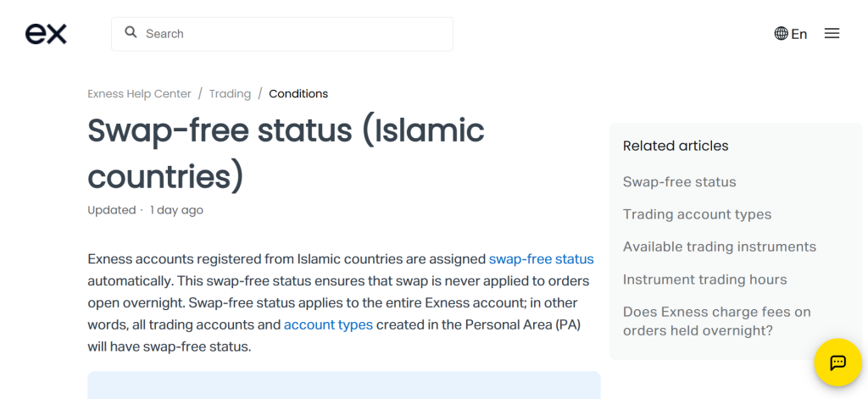Click the Updated 1 day ago text
The width and height of the screenshot is (868, 399).
[x=145, y=210]
